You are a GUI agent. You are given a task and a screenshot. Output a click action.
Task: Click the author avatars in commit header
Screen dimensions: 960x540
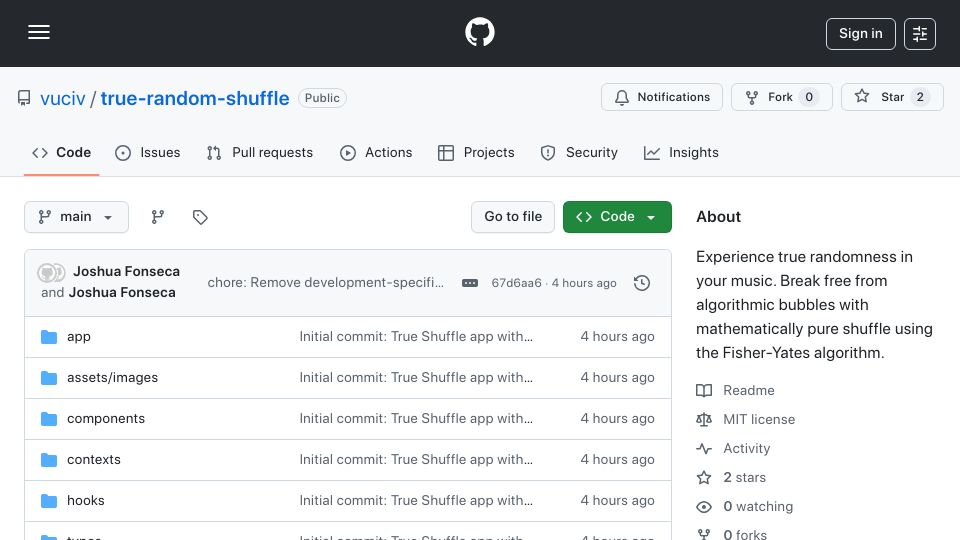click(x=51, y=272)
